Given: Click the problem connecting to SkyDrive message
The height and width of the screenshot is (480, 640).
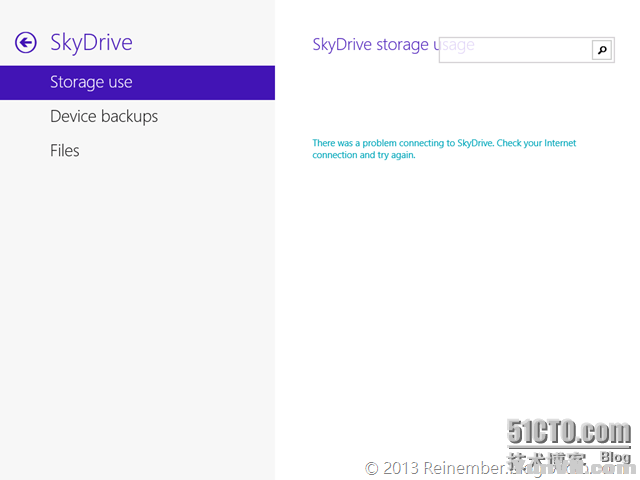Looking at the screenshot, I should 444,149.
